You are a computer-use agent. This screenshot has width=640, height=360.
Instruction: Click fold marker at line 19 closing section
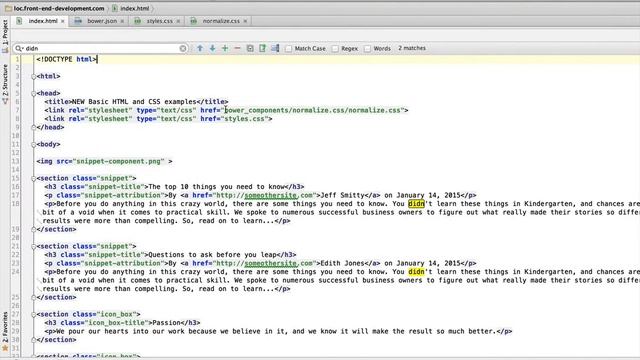pos(33,229)
